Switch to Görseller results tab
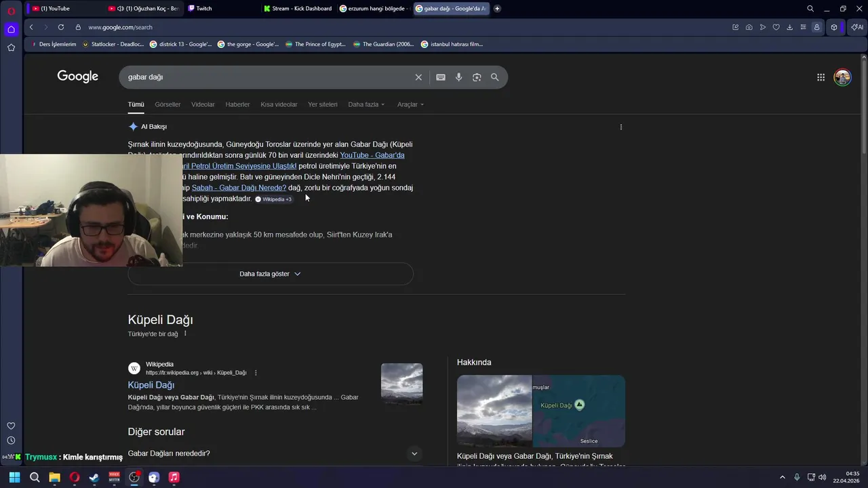This screenshot has width=868, height=488. coord(167,104)
